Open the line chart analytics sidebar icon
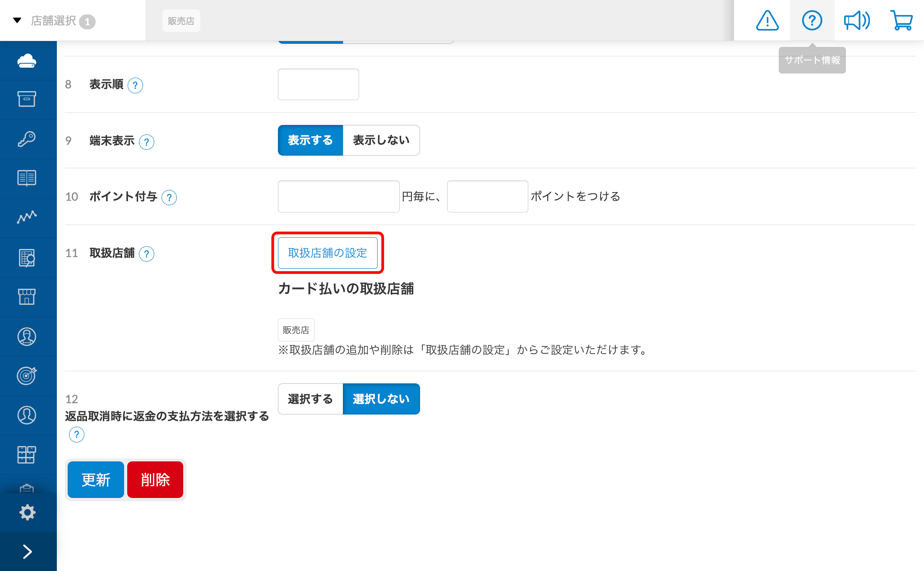 [x=27, y=217]
